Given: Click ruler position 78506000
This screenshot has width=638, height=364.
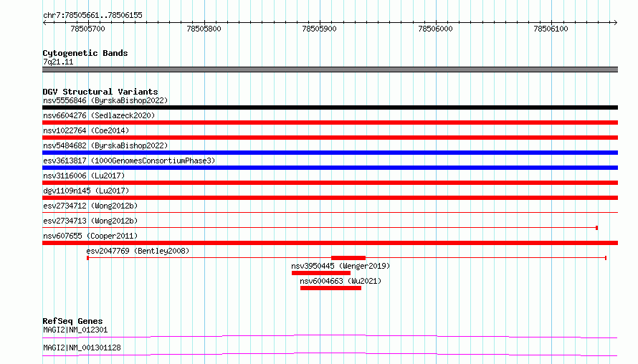Looking at the screenshot, I should pyautogui.click(x=435, y=29).
